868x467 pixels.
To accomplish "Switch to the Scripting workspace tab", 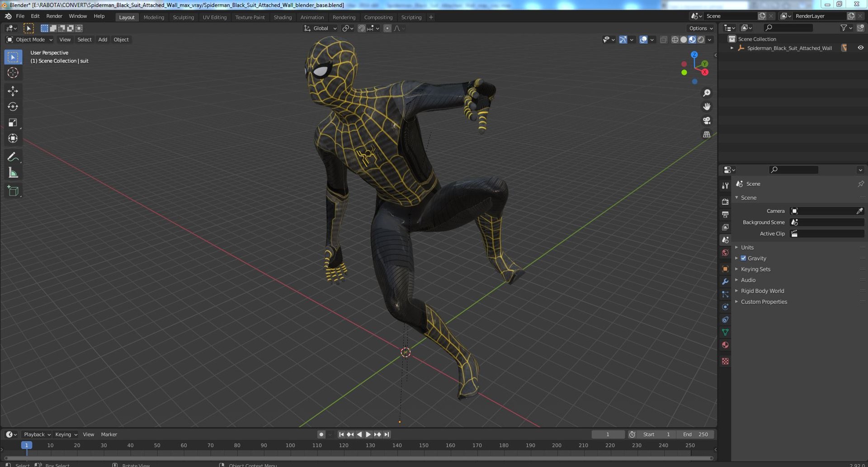I will (411, 17).
